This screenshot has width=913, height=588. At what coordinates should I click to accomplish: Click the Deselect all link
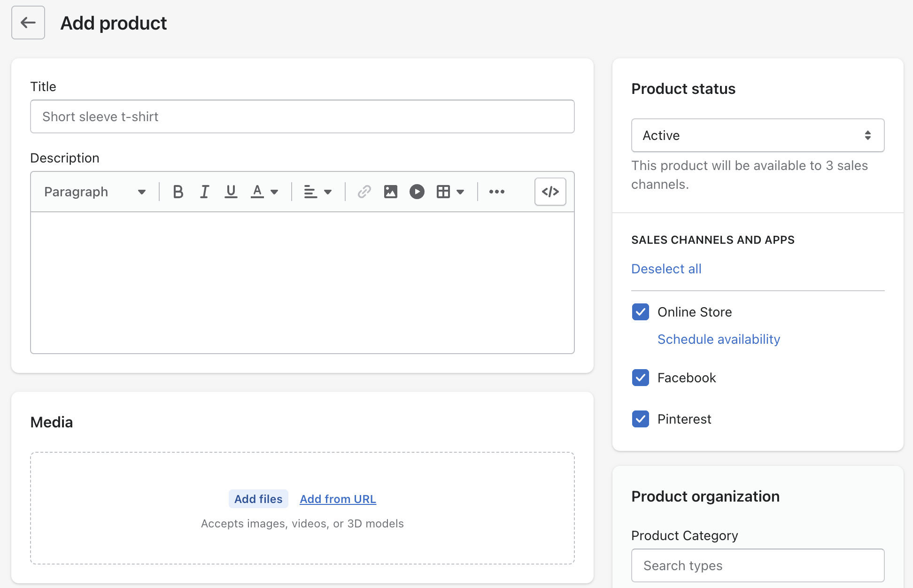pos(666,269)
